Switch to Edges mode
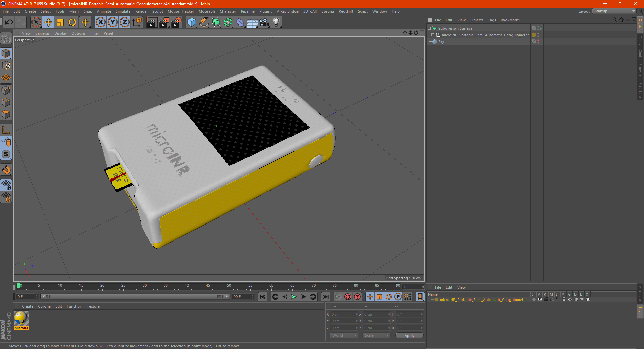 coord(6,102)
